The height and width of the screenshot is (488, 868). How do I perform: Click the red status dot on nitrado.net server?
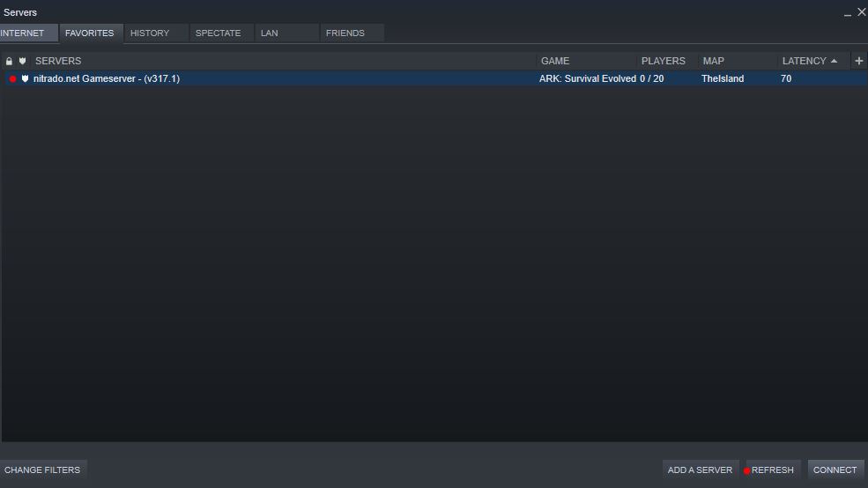tap(12, 78)
